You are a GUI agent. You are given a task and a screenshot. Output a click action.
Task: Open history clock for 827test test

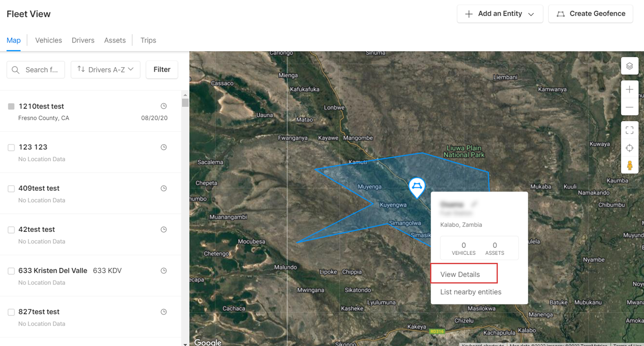[163, 311]
